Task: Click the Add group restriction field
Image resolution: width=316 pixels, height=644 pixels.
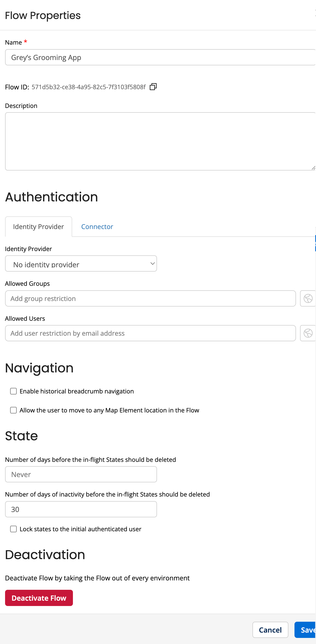Action: [x=150, y=298]
